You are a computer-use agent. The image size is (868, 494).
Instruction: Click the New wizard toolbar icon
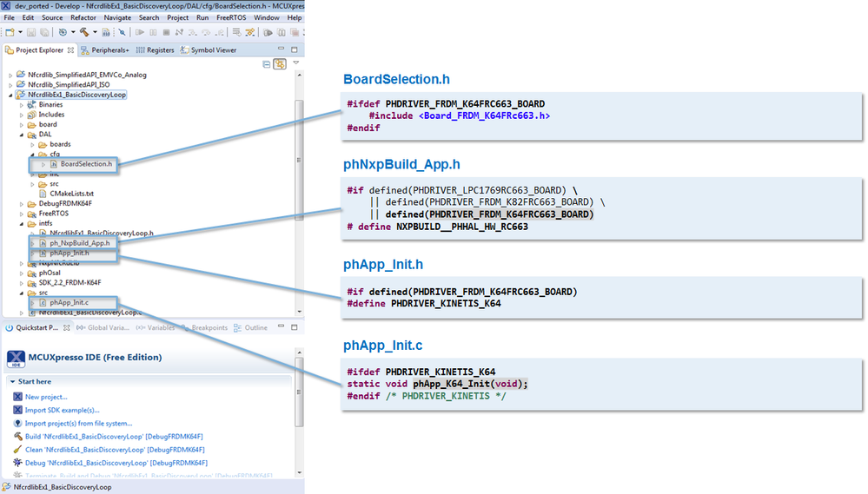[10, 33]
